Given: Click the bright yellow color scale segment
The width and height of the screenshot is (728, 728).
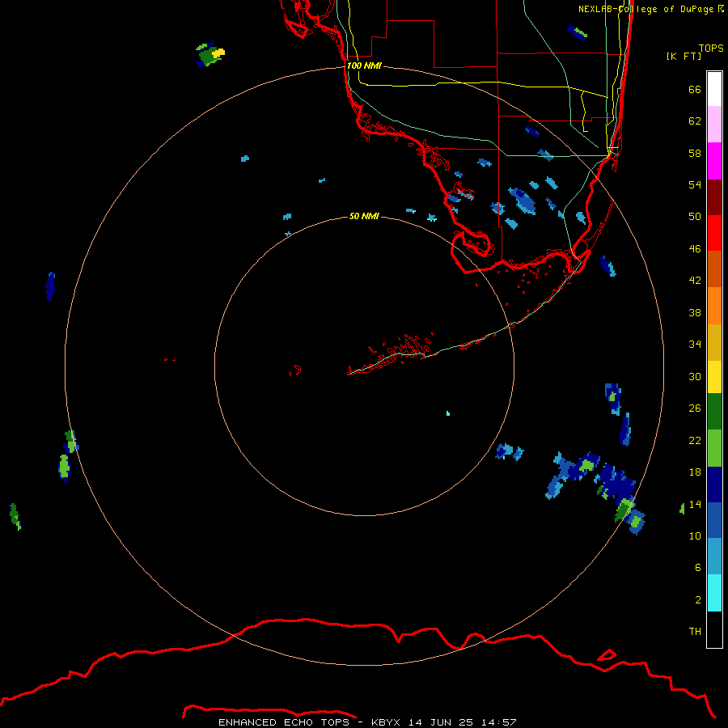Looking at the screenshot, I should 714,376.
